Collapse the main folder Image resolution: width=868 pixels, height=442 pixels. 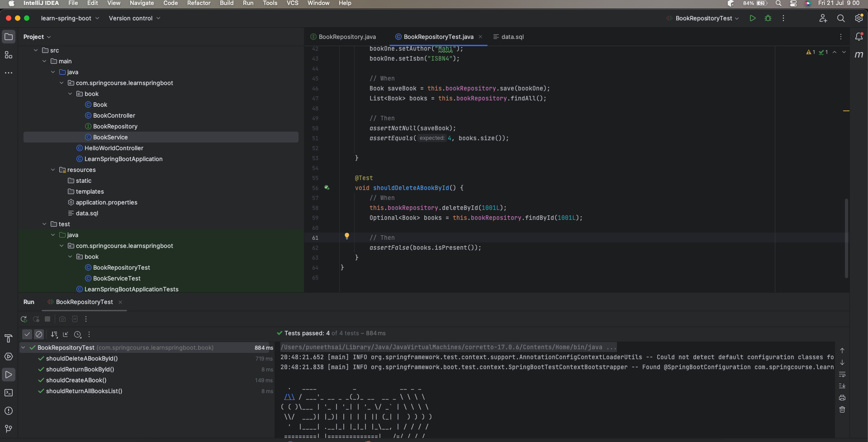point(44,61)
